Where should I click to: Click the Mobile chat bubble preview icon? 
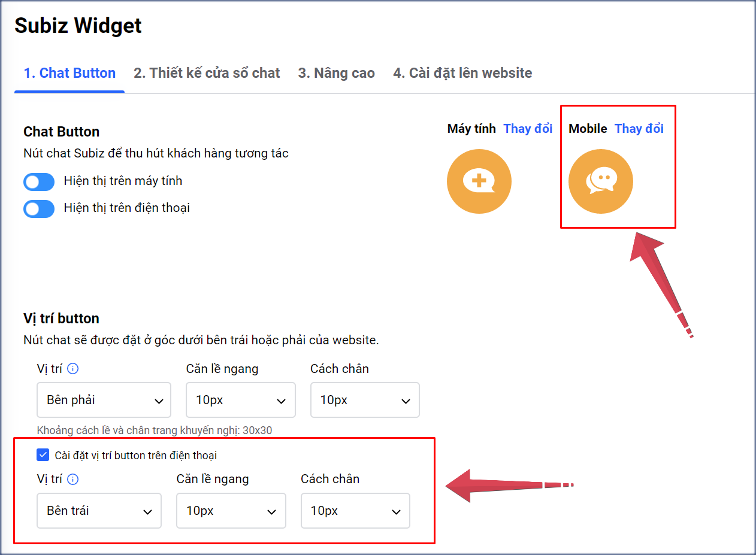point(600,181)
